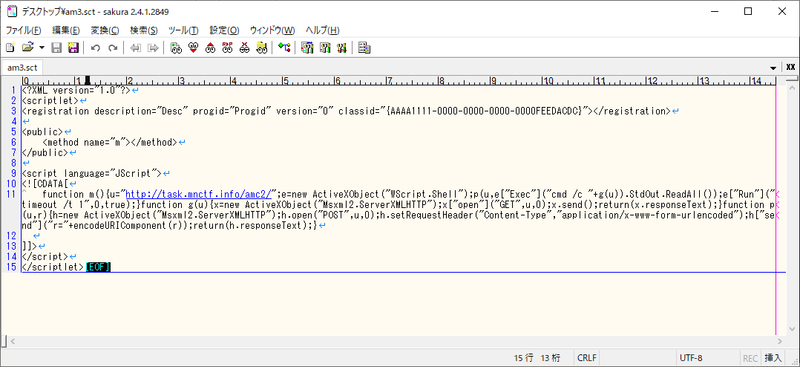Viewport: 800px width, 367px height.
Task: Click the '</script>' text on line 14
Action: (45, 256)
